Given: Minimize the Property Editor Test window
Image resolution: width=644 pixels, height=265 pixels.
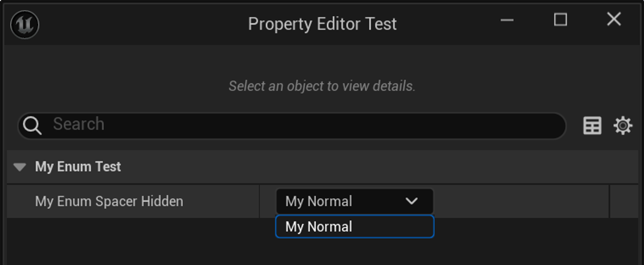Looking at the screenshot, I should 507,20.
